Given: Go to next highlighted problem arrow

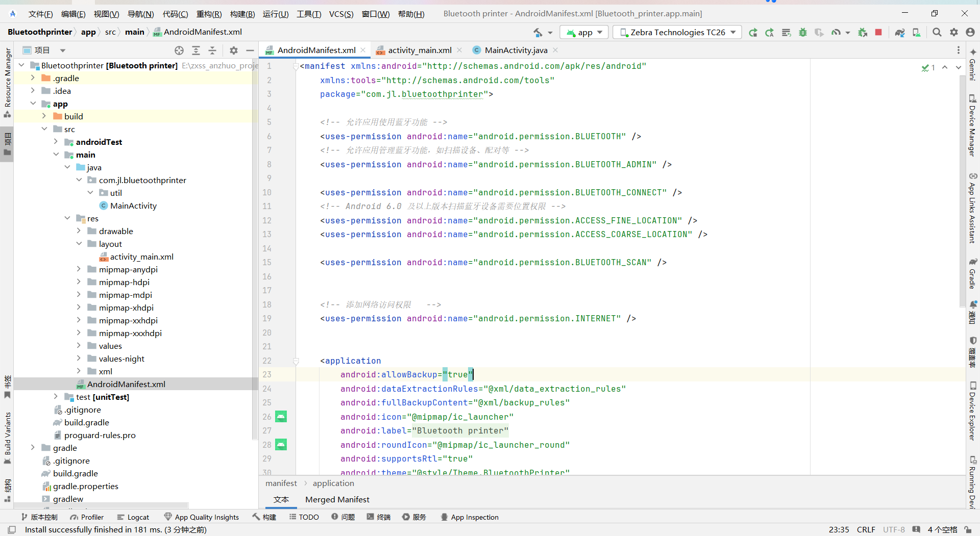Looking at the screenshot, I should click(x=958, y=67).
